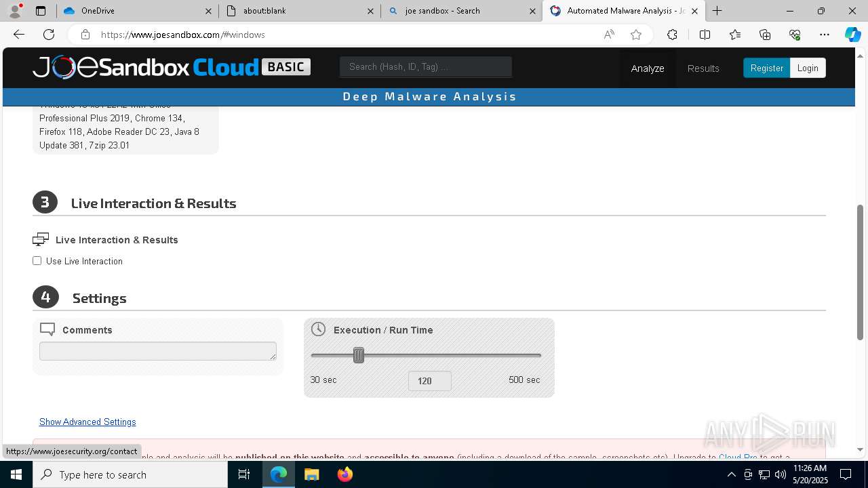Click the Execution Run Time clock icon
The image size is (868, 488).
coord(318,329)
